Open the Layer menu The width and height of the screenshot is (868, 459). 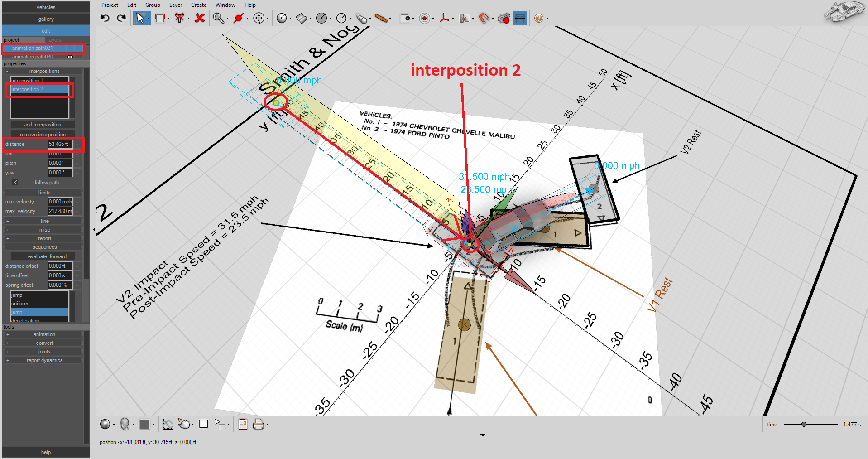click(x=176, y=5)
